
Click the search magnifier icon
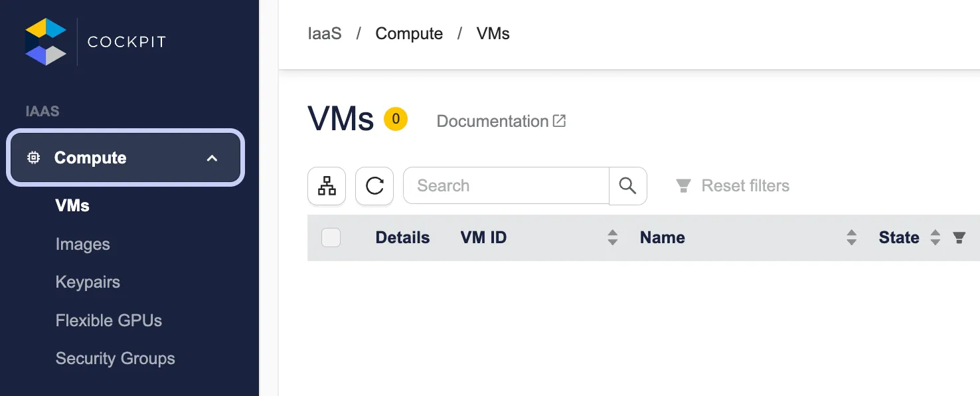pos(627,186)
